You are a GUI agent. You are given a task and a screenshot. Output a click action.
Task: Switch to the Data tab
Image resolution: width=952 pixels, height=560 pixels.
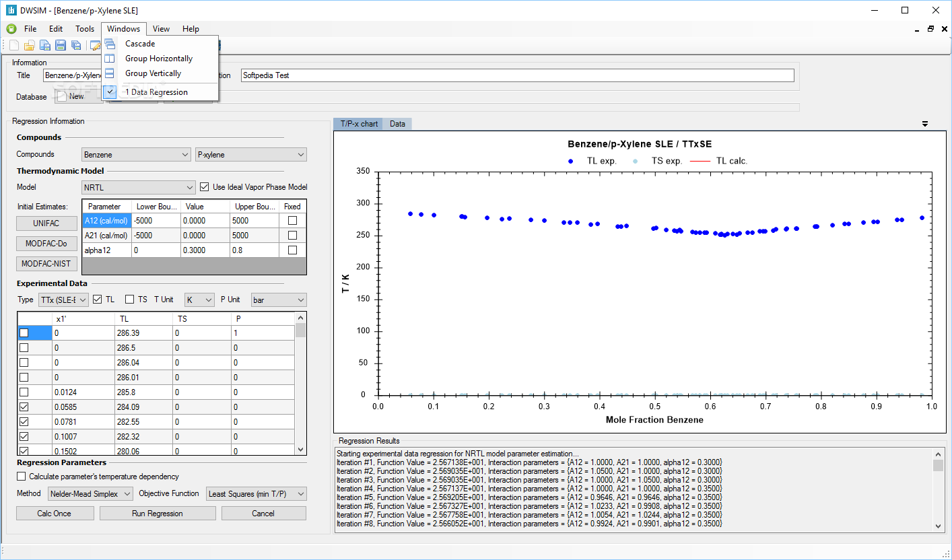[x=397, y=124]
